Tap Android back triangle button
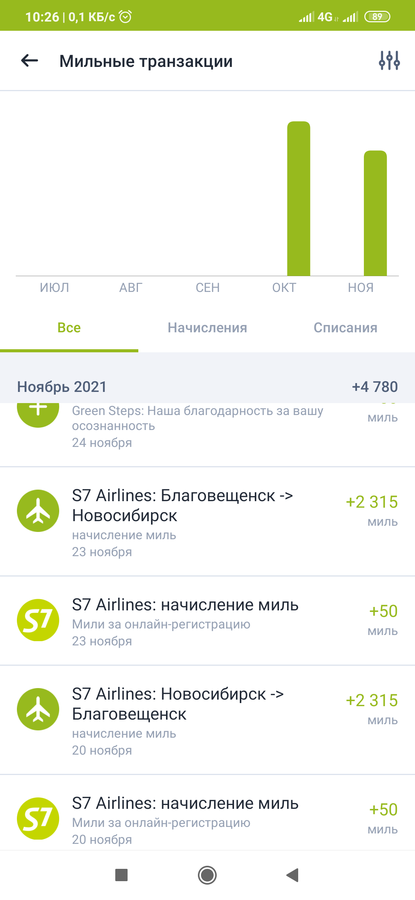This screenshot has width=415, height=900. [x=292, y=875]
